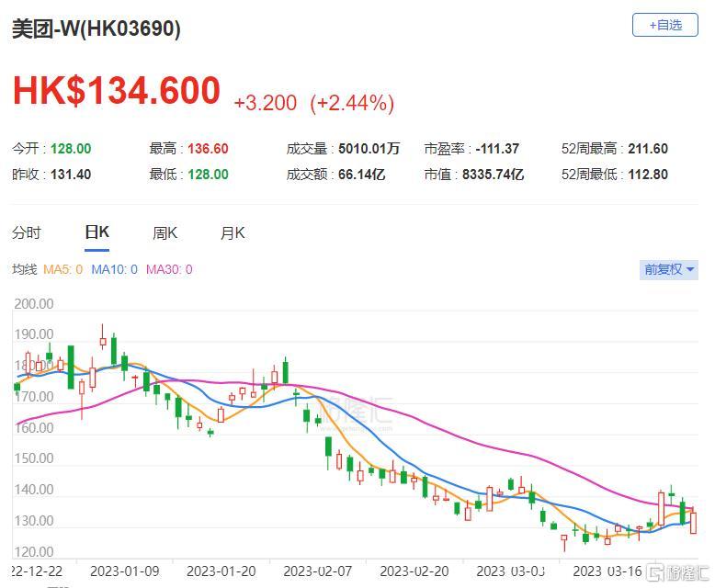This screenshot has width=715, height=588.
Task: Open the 月K monthly chart tab
Action: coord(233,233)
